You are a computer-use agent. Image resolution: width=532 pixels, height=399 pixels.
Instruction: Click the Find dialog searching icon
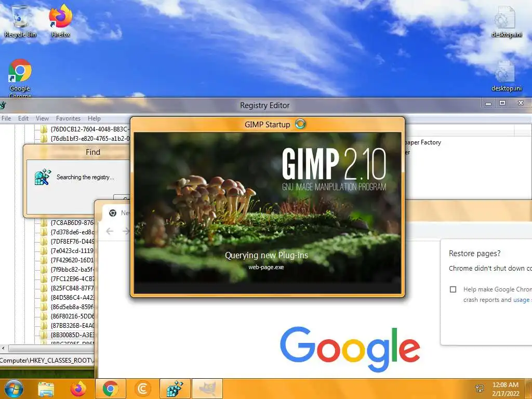click(43, 177)
